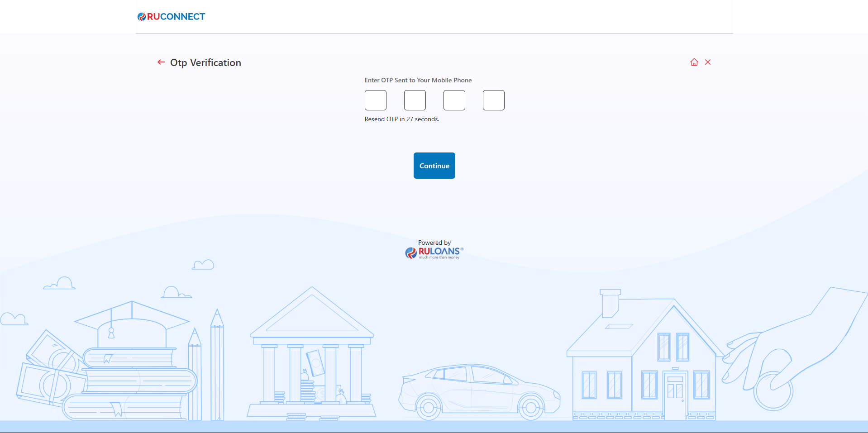Screen dimensions: 868x433
Task: Click the RUCONNECT logo in the header
Action: (x=172, y=17)
